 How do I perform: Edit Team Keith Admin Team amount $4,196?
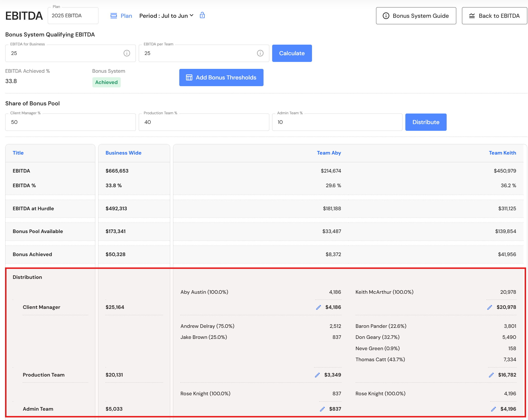click(x=493, y=409)
